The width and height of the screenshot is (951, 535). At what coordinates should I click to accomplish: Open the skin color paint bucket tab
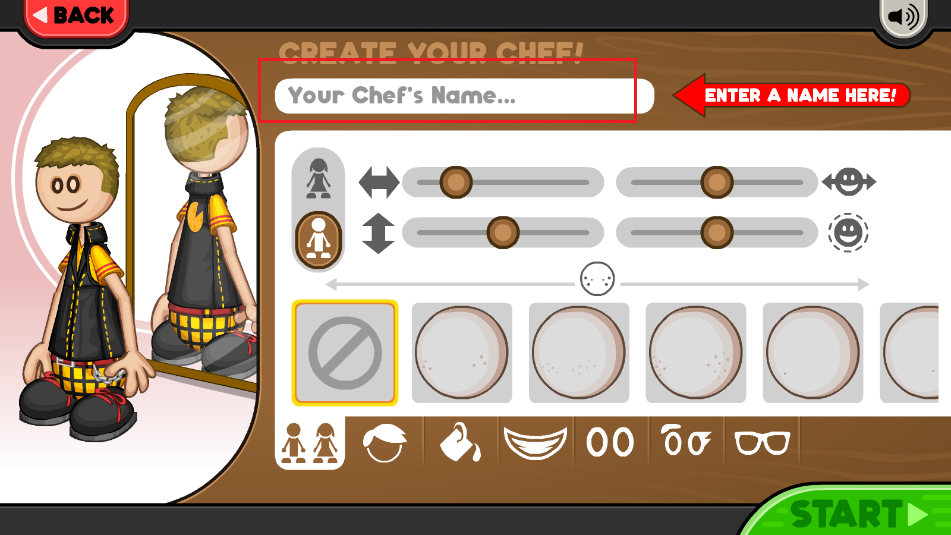pos(460,443)
